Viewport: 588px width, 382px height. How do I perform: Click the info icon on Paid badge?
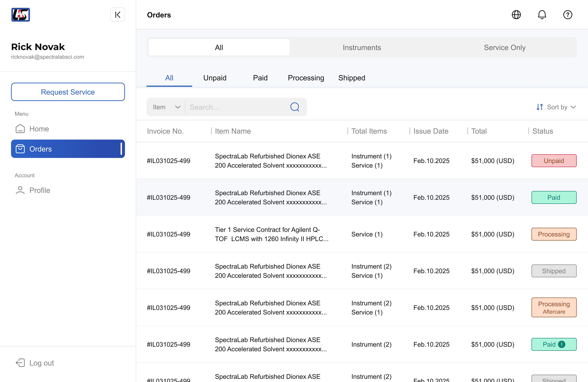point(562,344)
